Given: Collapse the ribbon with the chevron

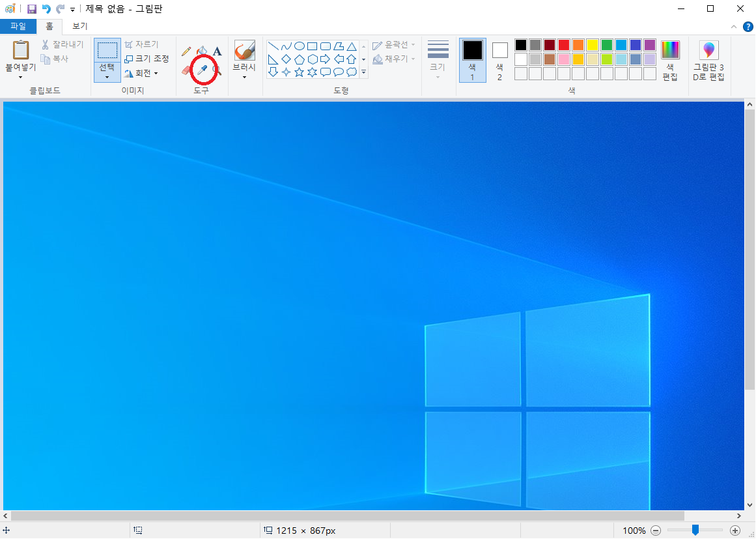Looking at the screenshot, I should pyautogui.click(x=734, y=27).
